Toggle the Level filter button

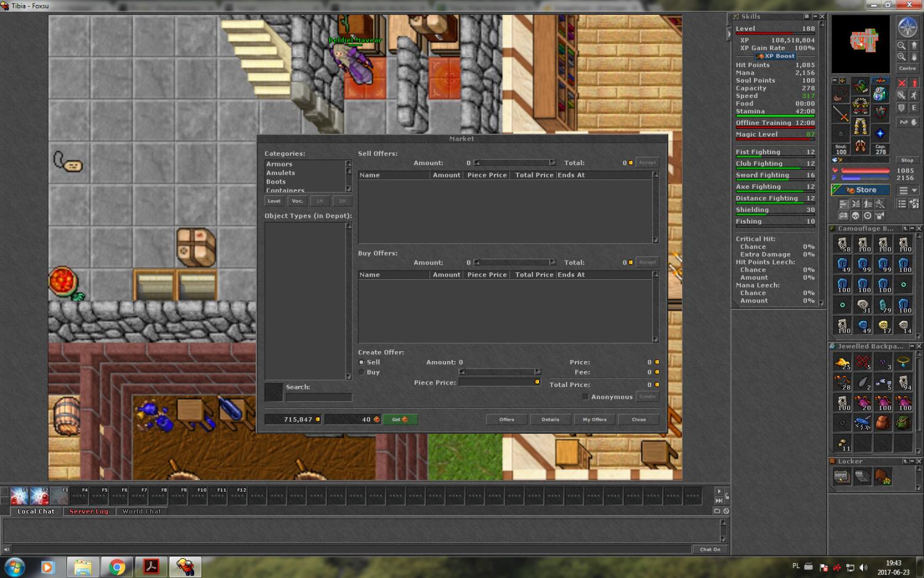(x=274, y=201)
